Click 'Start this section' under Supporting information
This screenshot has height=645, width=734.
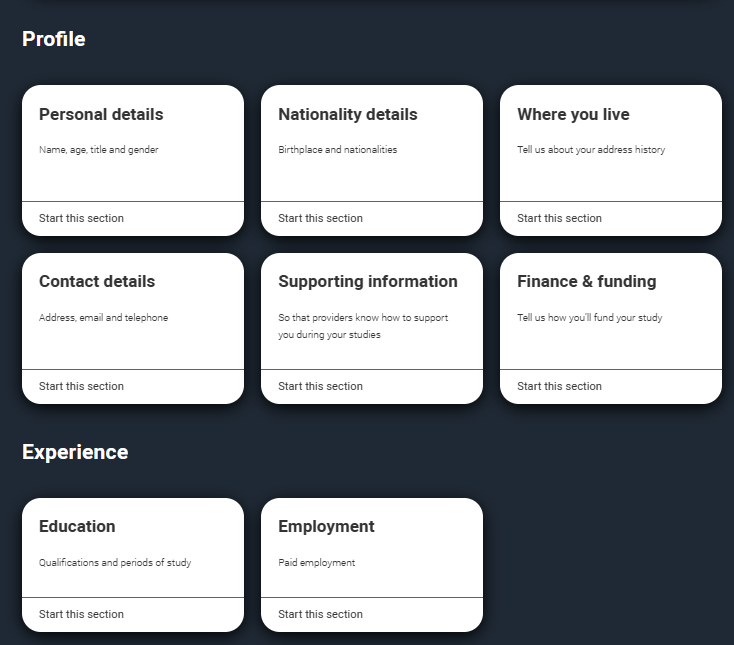point(320,386)
